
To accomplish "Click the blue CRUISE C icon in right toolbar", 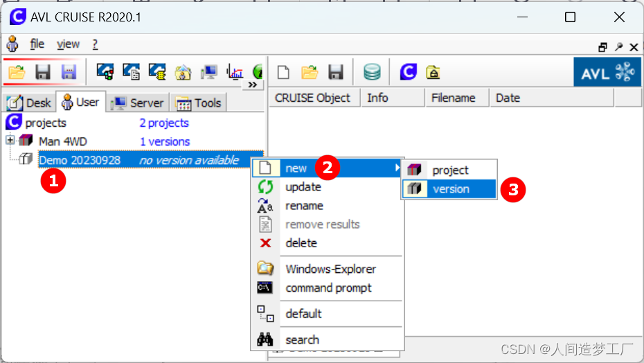I will (x=409, y=72).
